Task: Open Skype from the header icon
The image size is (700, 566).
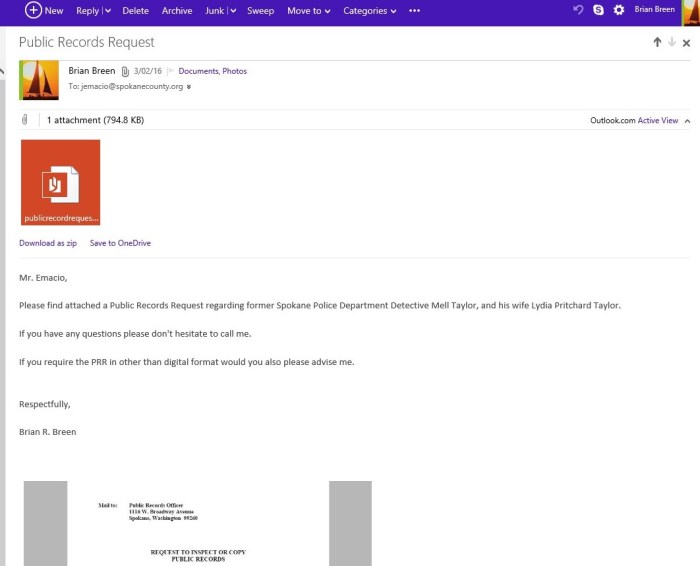Action: [598, 9]
